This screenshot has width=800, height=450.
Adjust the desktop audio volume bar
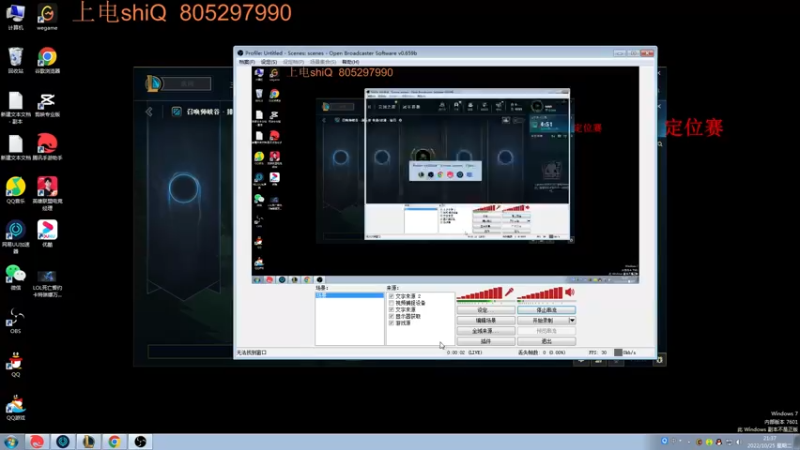coord(540,293)
